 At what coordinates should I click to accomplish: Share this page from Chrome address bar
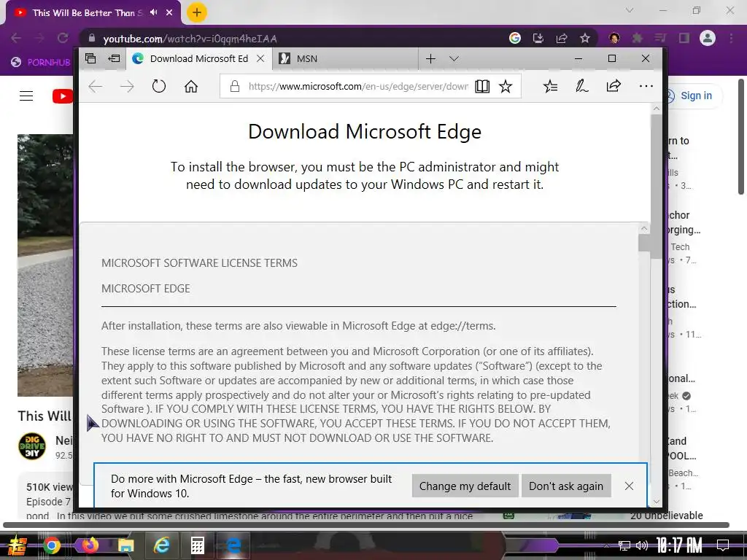(561, 38)
